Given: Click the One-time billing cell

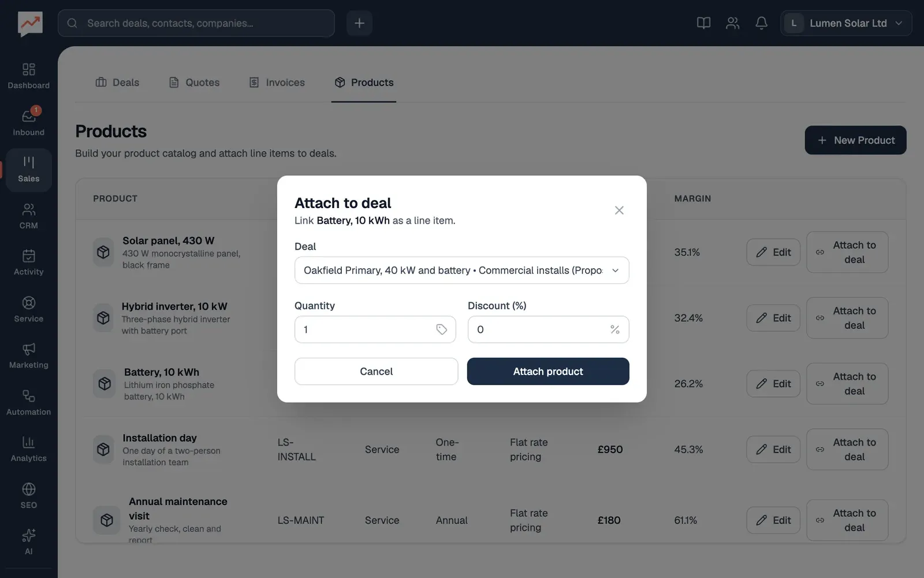Looking at the screenshot, I should [447, 450].
